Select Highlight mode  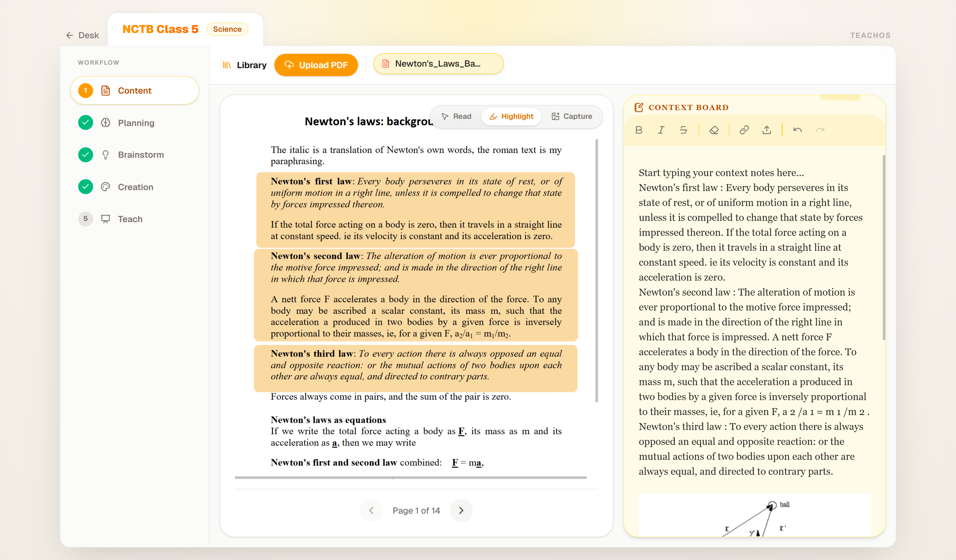[x=511, y=116]
